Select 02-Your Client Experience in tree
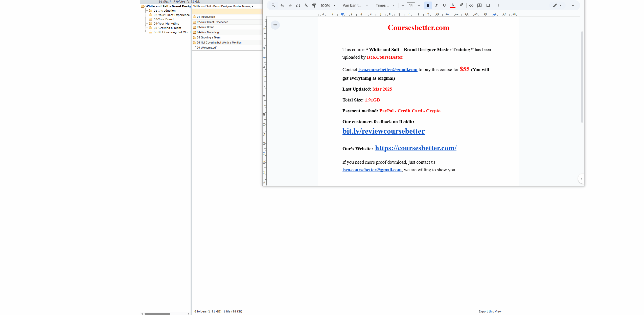 click(x=171, y=15)
